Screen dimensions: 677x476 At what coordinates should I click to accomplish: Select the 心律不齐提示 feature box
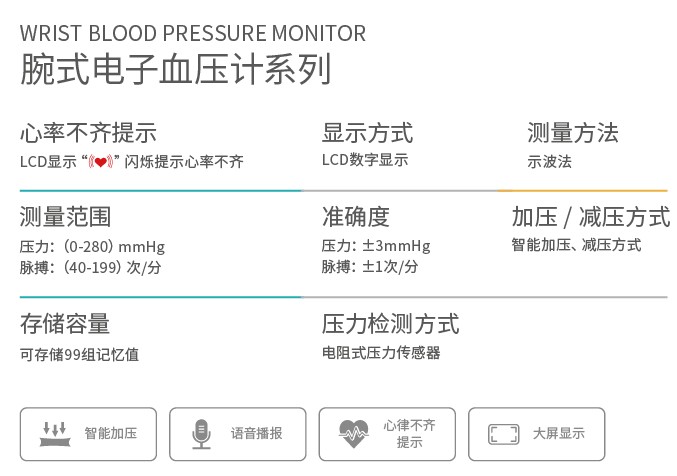tap(387, 434)
